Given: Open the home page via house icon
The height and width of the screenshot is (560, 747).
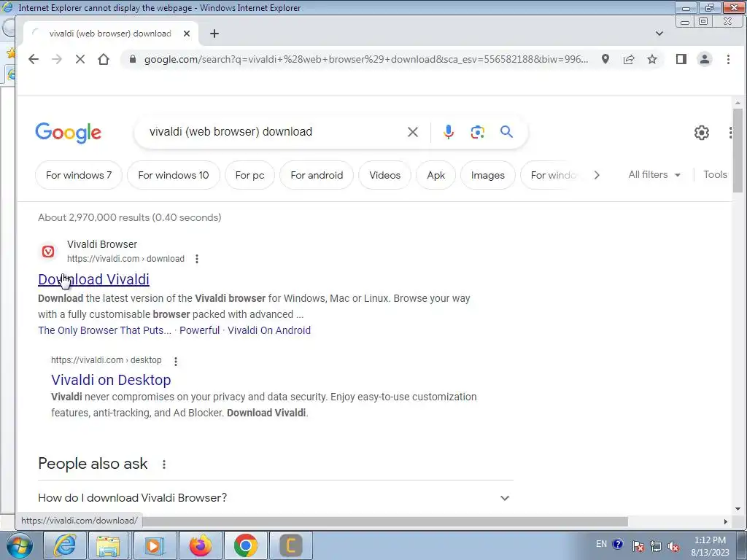Looking at the screenshot, I should [104, 59].
